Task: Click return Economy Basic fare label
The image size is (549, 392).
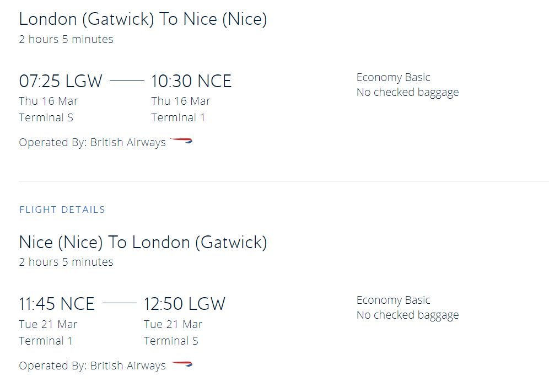Action: [393, 300]
